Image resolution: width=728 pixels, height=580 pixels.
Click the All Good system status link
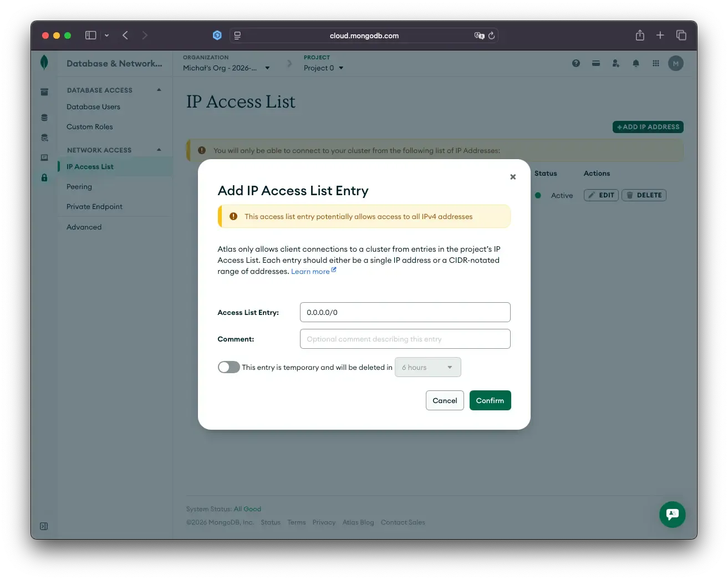[247, 509]
